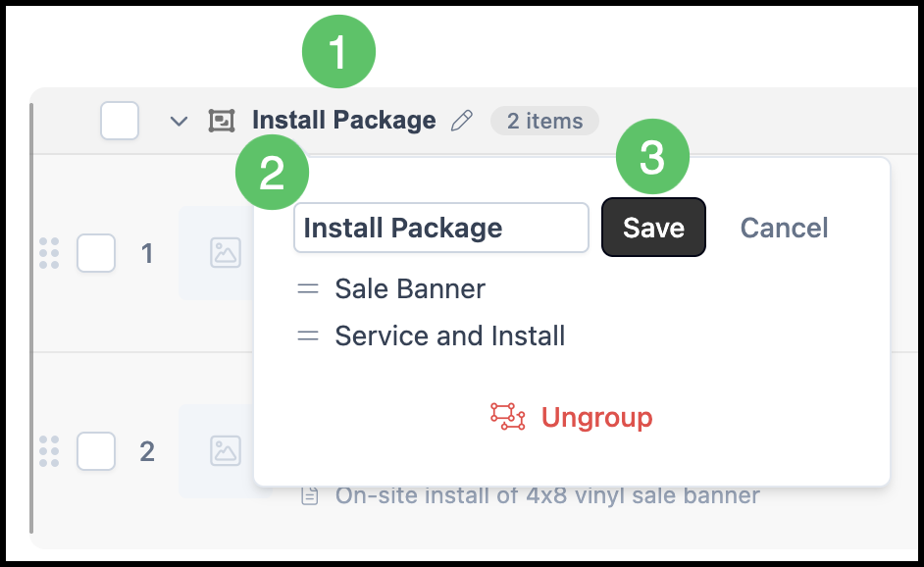Click the drag handle dots for row 2
This screenshot has height=567, width=924.
pos(49,451)
